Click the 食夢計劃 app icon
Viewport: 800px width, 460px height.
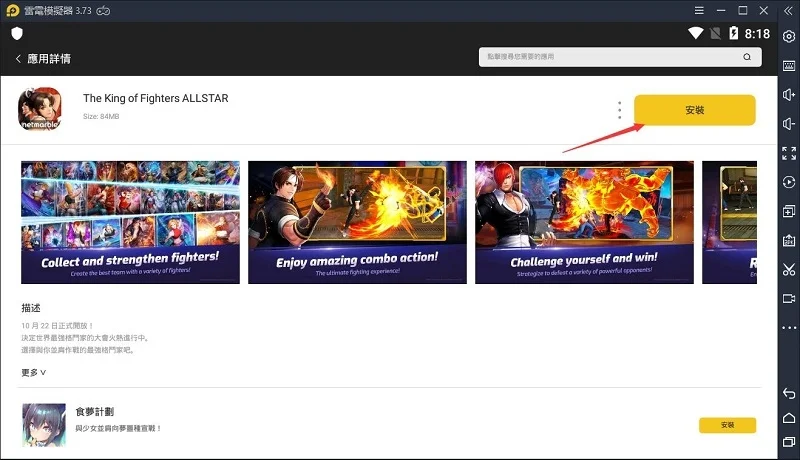point(44,425)
